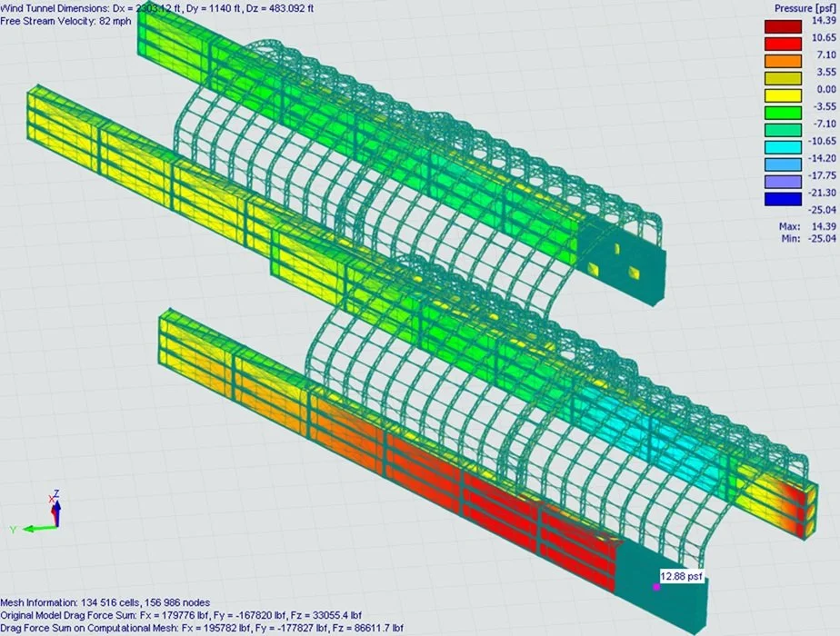The image size is (840, 636).
Task: Select the green Y axis arrow
Action: [41, 528]
